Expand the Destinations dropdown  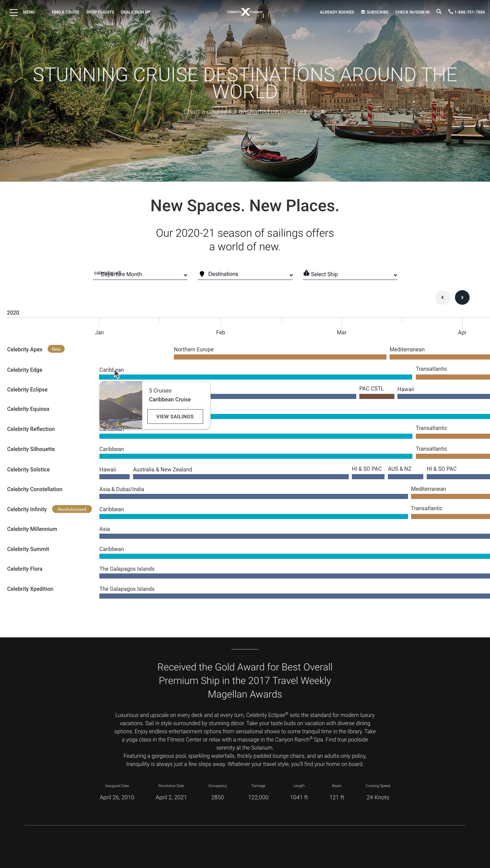[245, 274]
